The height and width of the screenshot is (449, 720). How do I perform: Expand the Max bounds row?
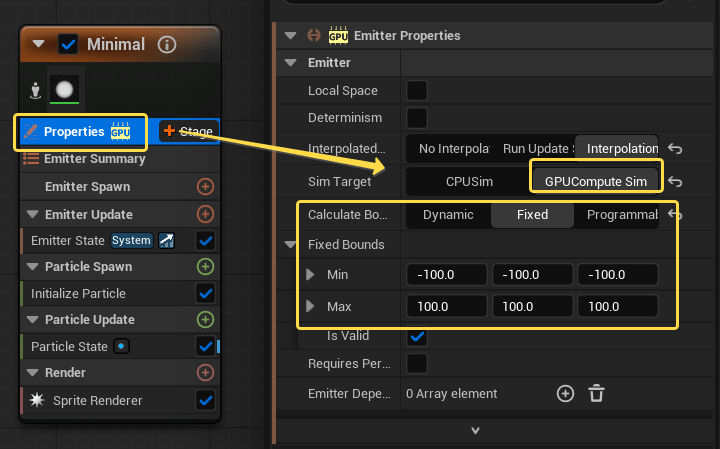[310, 306]
